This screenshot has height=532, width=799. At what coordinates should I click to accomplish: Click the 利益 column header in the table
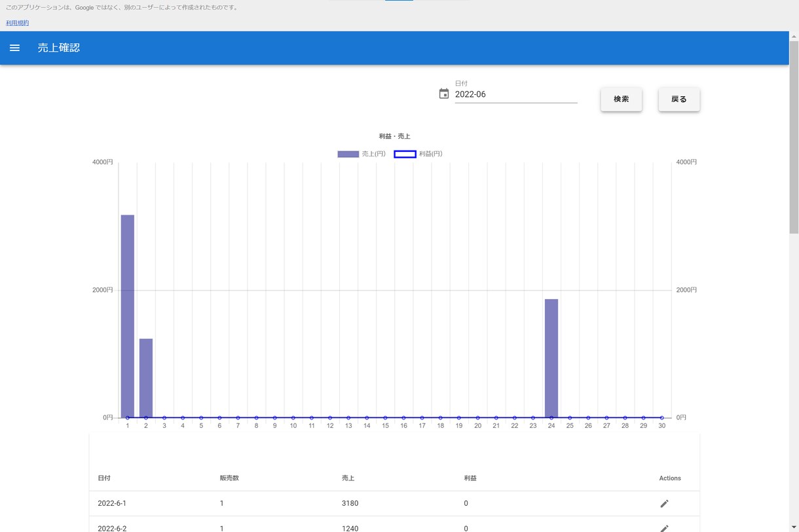click(470, 478)
